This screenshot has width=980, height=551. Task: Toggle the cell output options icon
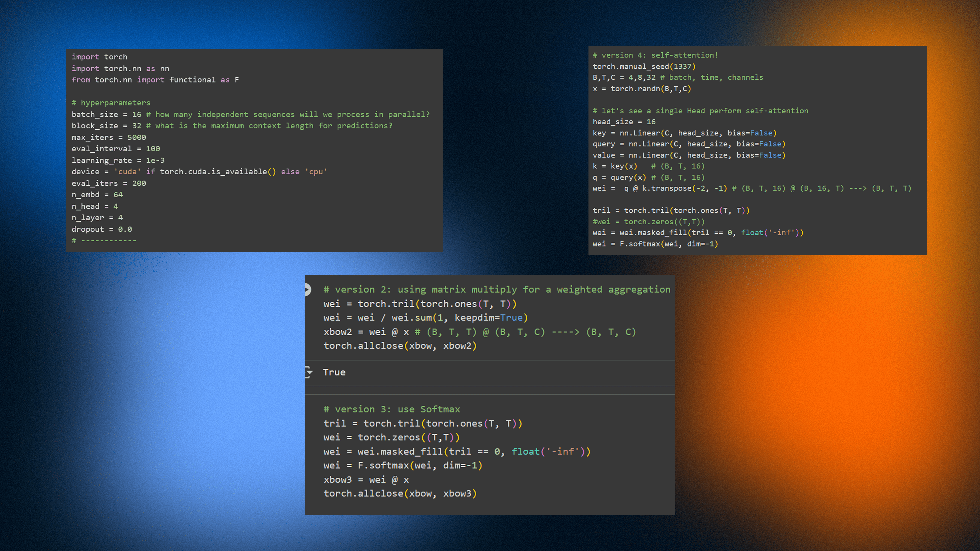point(309,372)
